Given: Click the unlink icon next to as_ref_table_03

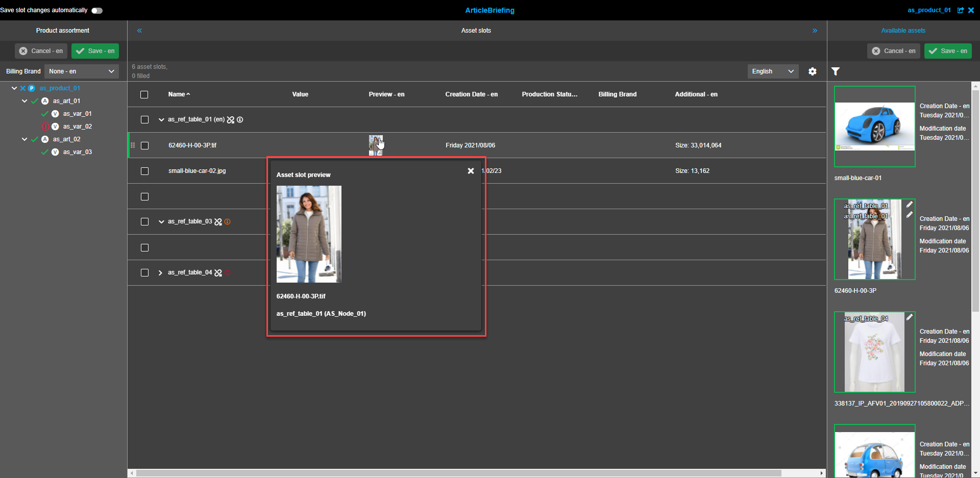Looking at the screenshot, I should click(219, 221).
